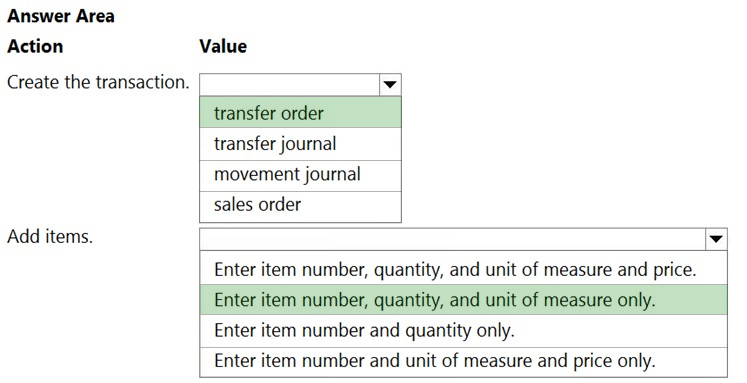Select item number, quantity, unit of measure only
This screenshot has height=383, width=747.
point(463,300)
